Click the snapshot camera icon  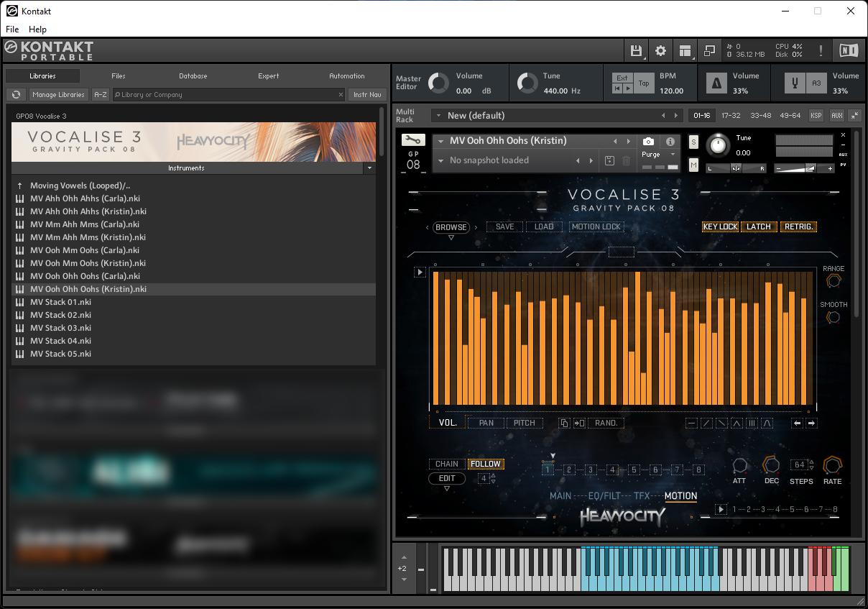point(648,142)
